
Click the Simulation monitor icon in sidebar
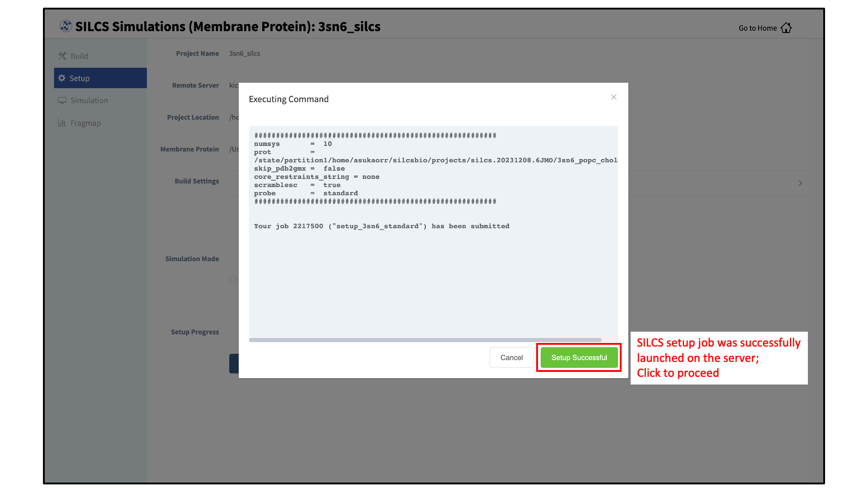pyautogui.click(x=62, y=100)
